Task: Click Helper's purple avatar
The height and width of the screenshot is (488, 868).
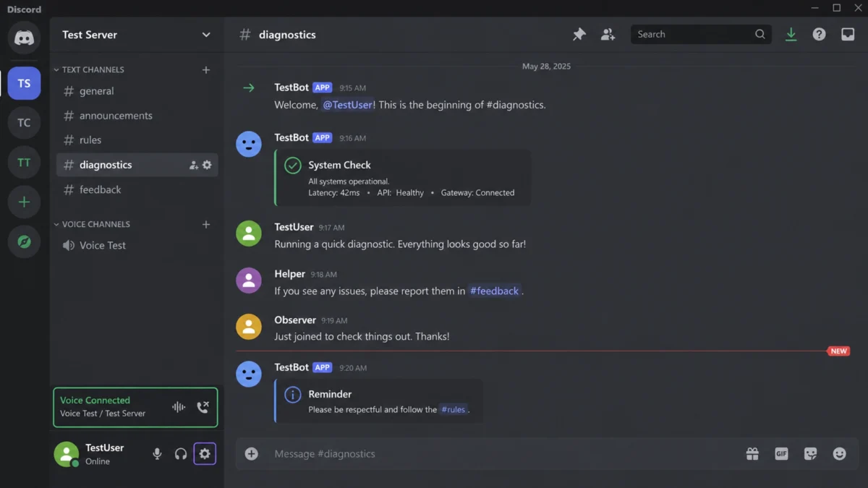Action: [x=249, y=281]
